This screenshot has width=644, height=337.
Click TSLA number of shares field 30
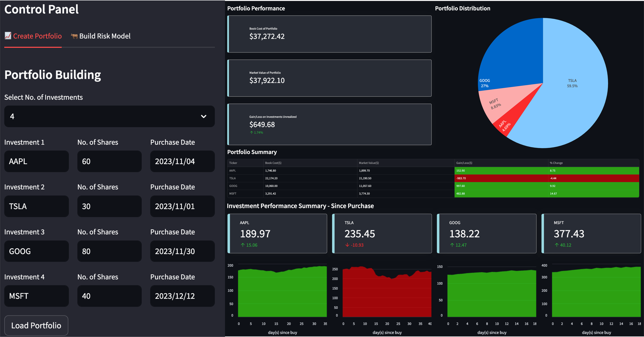(x=110, y=206)
